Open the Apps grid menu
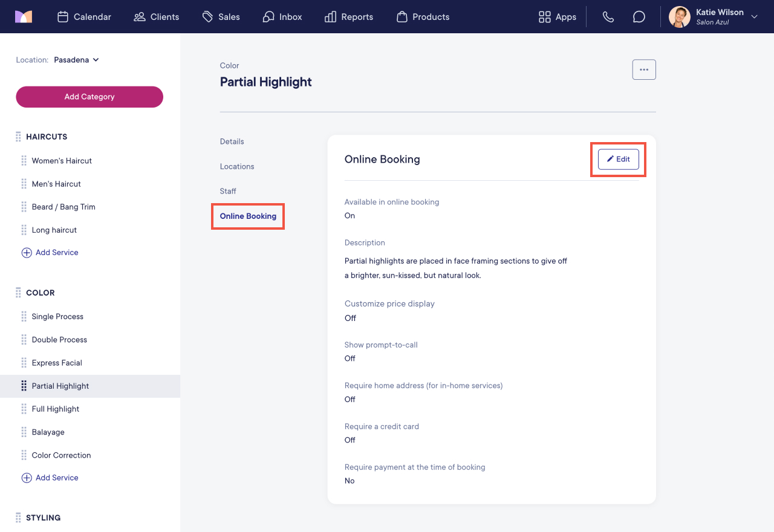The image size is (774, 532). pyautogui.click(x=557, y=17)
